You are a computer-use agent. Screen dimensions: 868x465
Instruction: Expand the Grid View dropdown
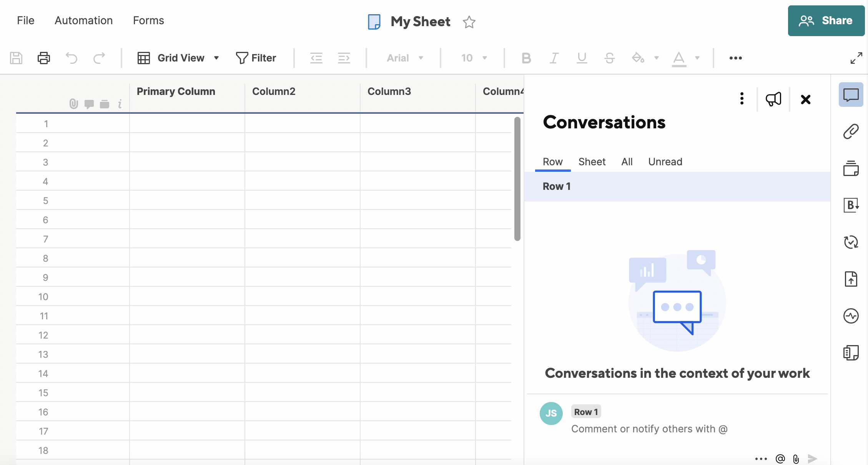pyautogui.click(x=216, y=58)
